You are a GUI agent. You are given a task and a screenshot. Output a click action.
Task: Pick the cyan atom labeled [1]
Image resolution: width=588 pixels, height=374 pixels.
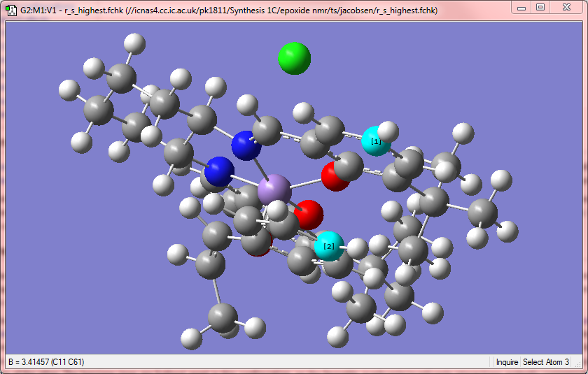(375, 141)
